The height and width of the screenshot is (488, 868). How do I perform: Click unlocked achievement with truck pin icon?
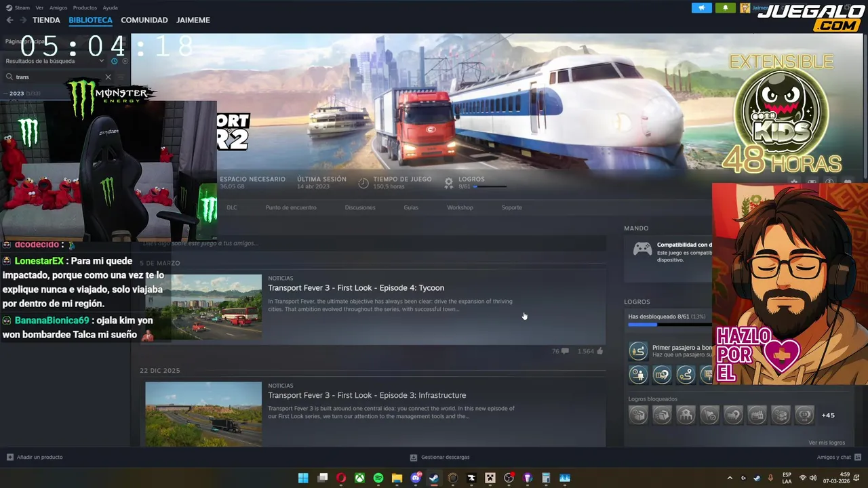click(662, 374)
